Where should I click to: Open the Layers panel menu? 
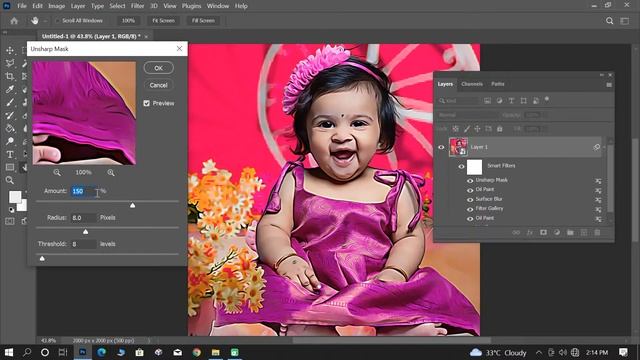(x=609, y=84)
